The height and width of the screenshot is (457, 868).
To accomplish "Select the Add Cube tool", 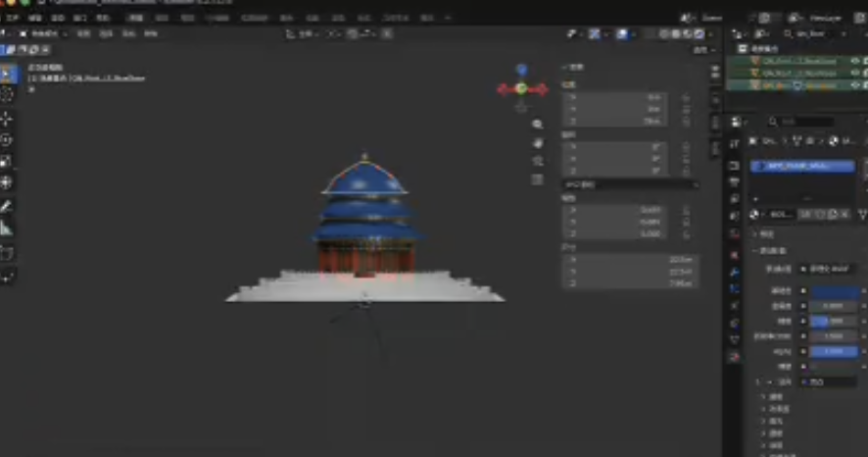I will (7, 253).
